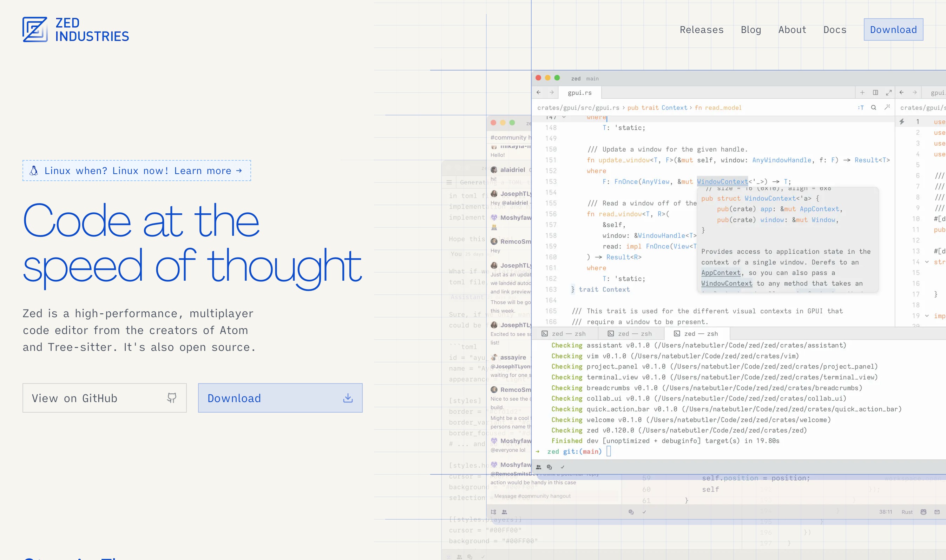Open the collaborators panel in the front window's status bar
The image size is (946, 560).
coord(539,467)
